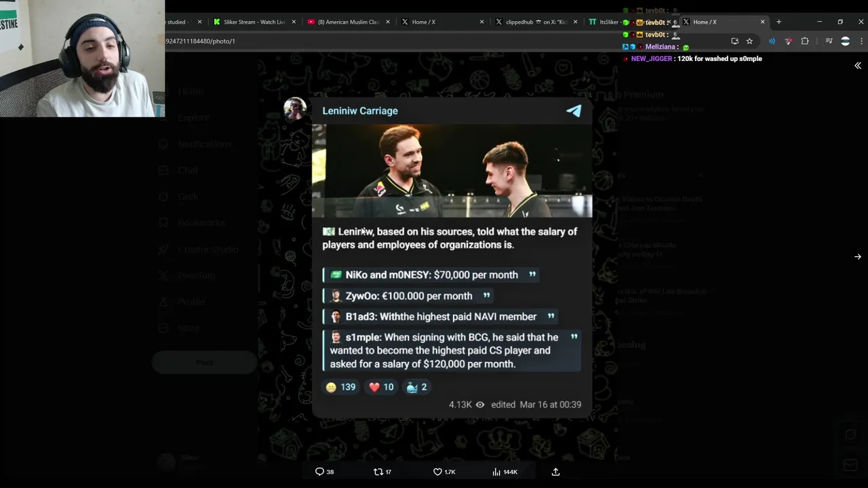Like the post with heart 1.7K
This screenshot has width=868, height=488.
click(444, 472)
